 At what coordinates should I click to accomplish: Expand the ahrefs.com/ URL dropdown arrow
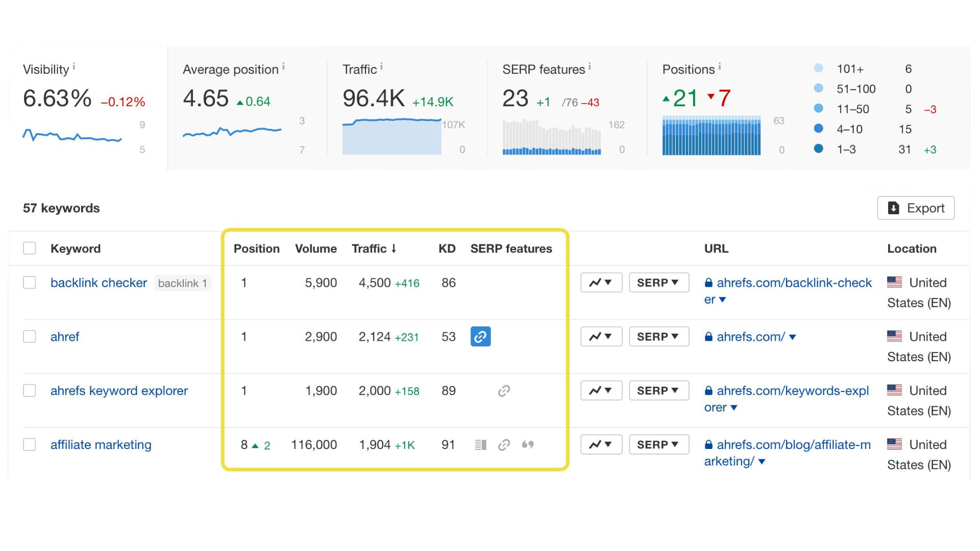click(x=793, y=337)
